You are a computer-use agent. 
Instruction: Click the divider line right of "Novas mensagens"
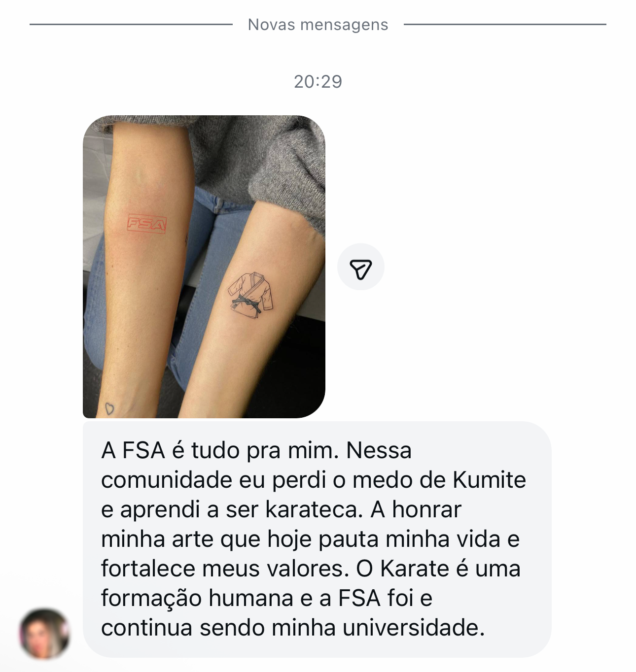click(x=505, y=24)
